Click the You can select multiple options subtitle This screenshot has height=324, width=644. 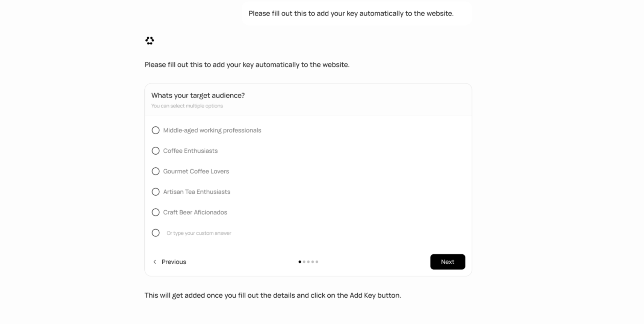187,106
